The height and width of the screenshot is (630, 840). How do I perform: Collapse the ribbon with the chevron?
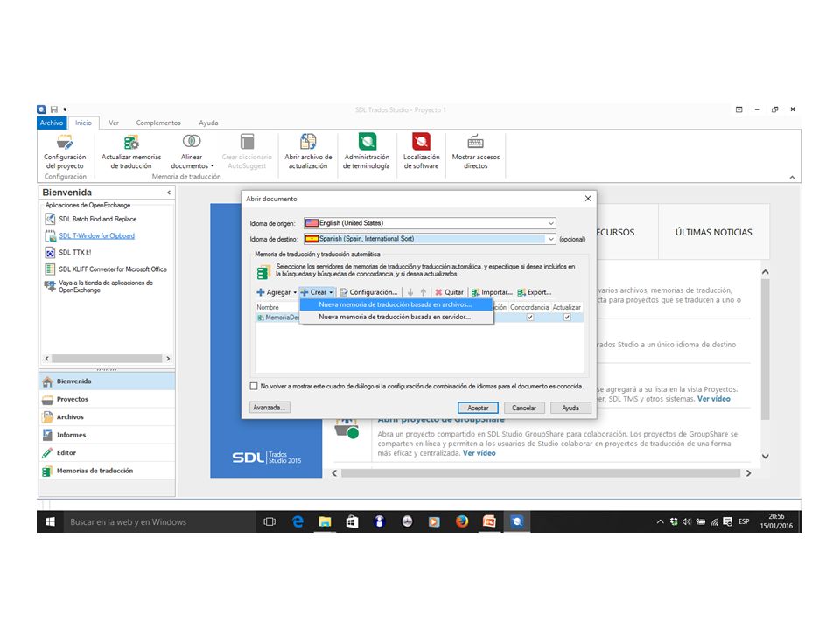click(792, 178)
